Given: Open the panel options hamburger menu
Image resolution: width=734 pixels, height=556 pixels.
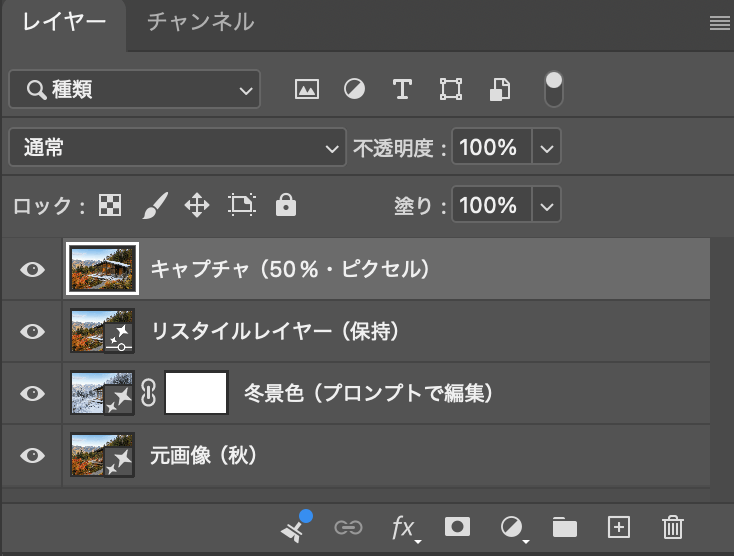Looking at the screenshot, I should coord(719,23).
